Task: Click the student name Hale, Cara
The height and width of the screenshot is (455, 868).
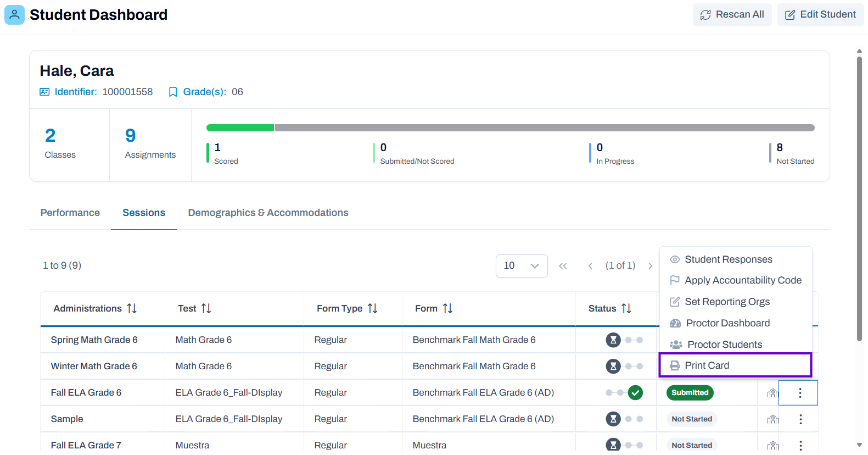Action: [x=77, y=71]
